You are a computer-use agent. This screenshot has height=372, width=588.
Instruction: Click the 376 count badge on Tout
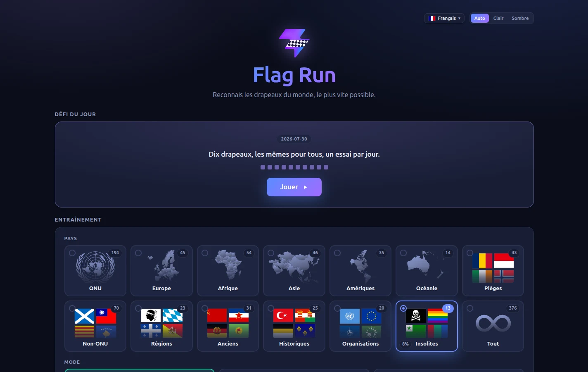(513, 308)
